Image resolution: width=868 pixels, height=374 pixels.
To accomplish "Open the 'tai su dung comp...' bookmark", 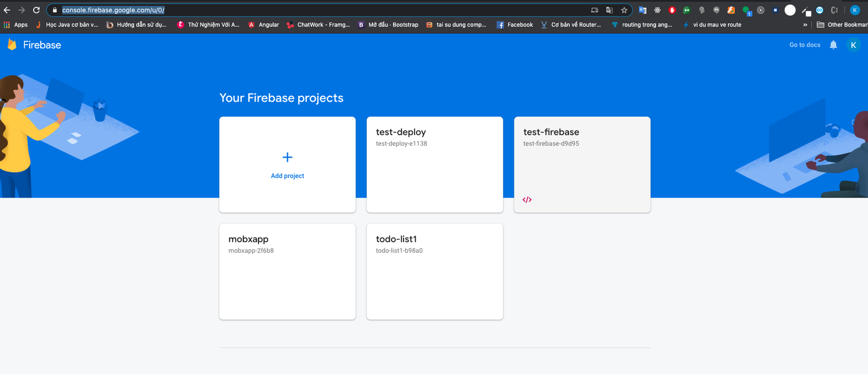I will pos(456,25).
